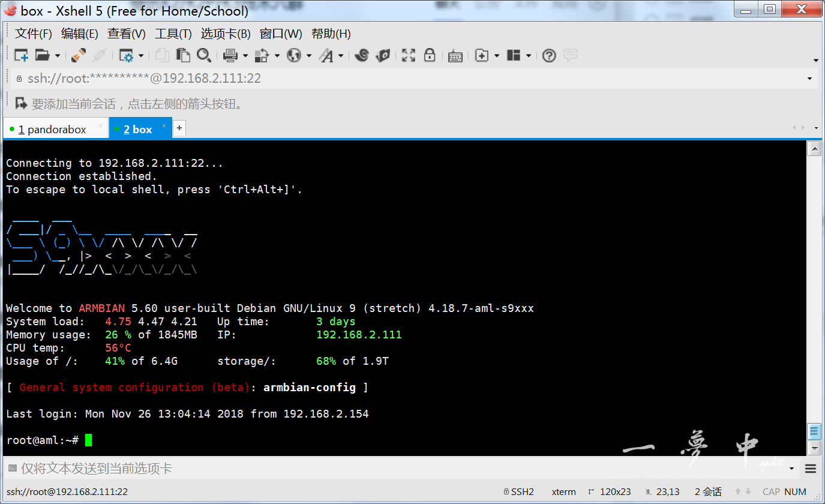The image size is (825, 504).
Task: Open the compose bar hamburger menu
Action: tap(811, 469)
